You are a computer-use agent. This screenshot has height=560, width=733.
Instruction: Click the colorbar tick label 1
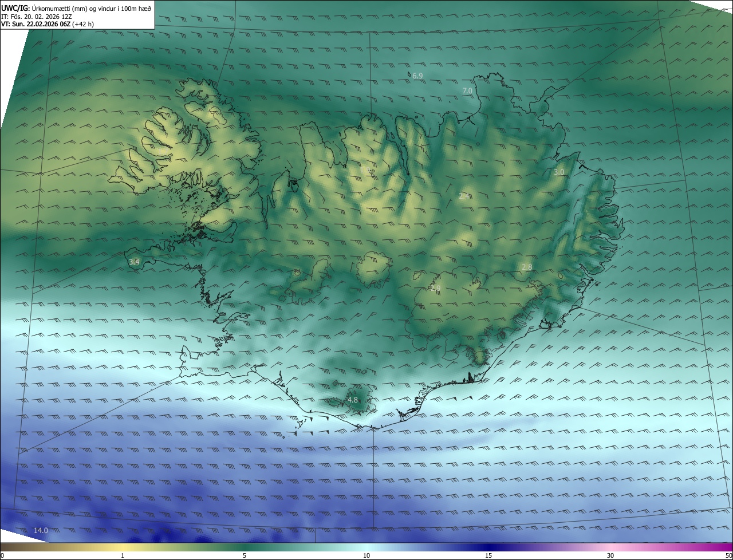click(x=123, y=555)
